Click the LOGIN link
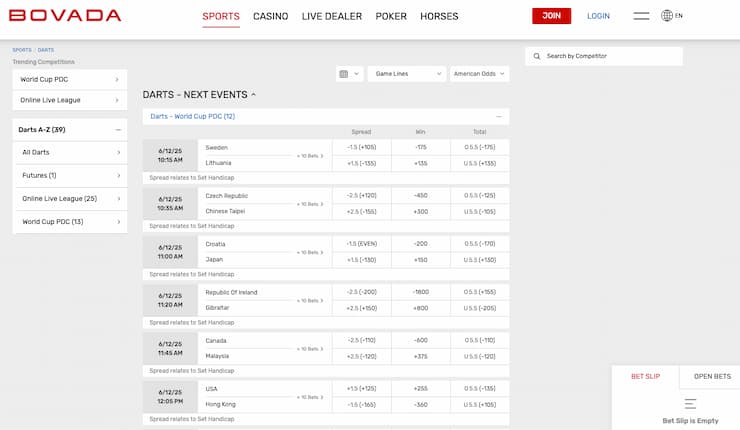 pyautogui.click(x=598, y=16)
